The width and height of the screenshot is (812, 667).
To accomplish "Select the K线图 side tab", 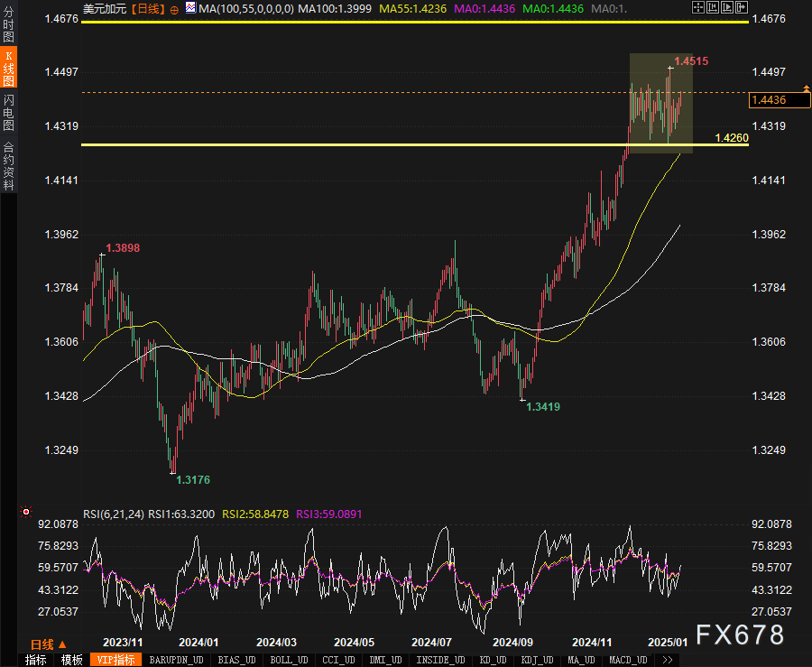I will point(8,69).
